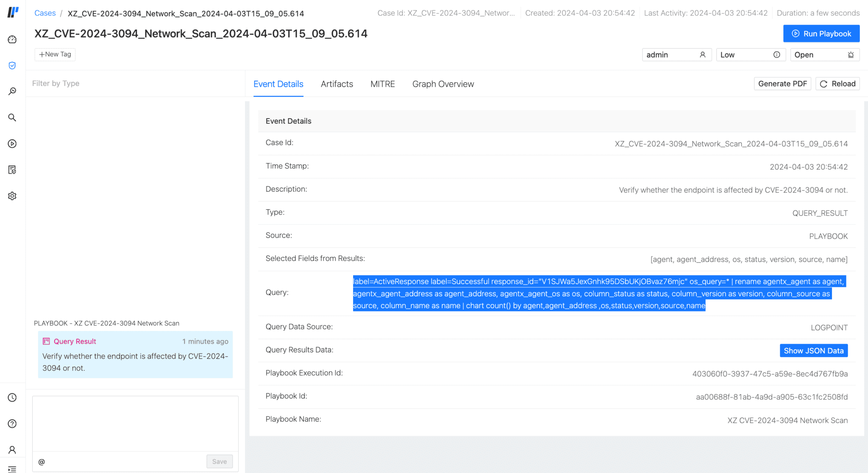The width and height of the screenshot is (868, 473).
Task: Open the dashboard gauge sidebar icon
Action: 12,39
